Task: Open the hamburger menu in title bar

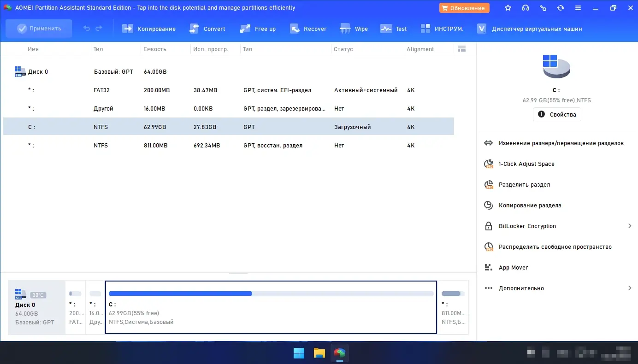Action: click(578, 8)
